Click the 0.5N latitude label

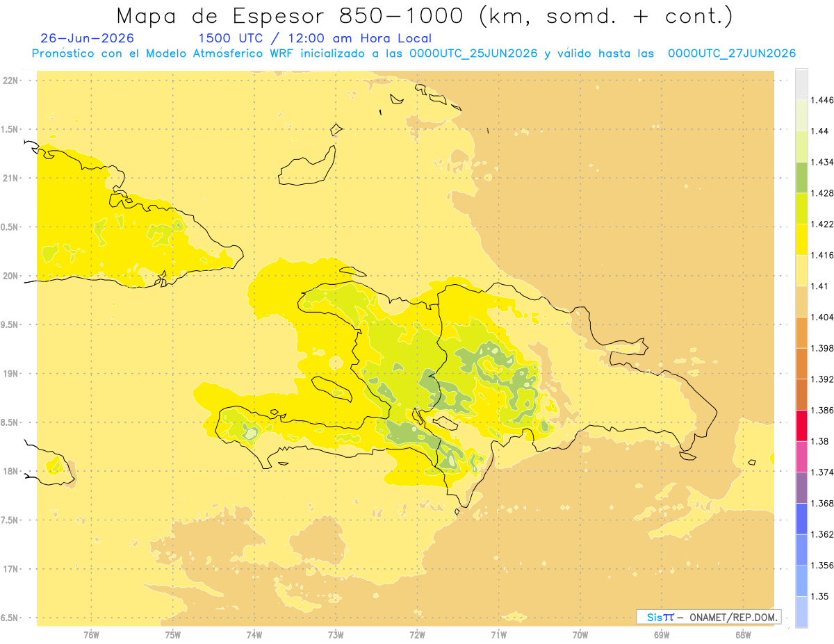(x=10, y=227)
